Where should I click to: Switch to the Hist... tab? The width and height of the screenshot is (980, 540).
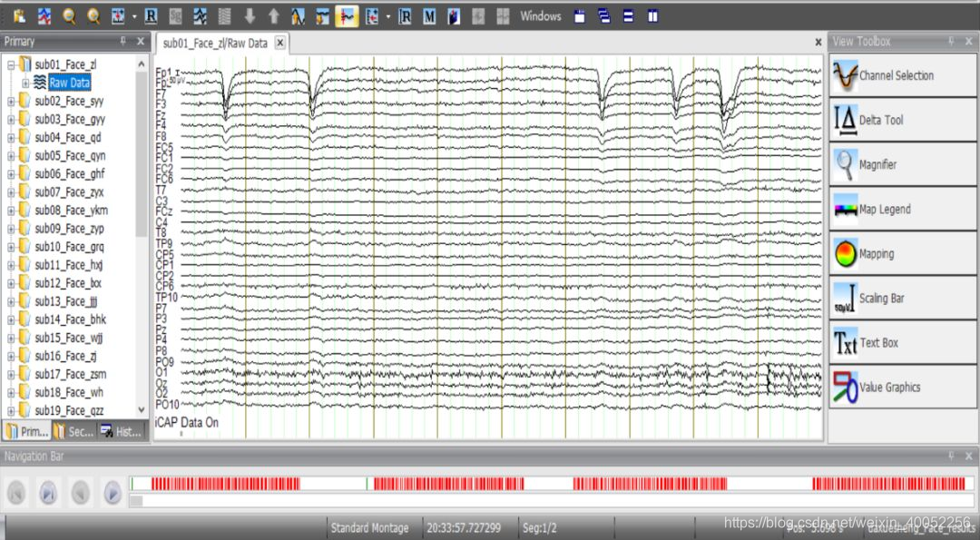click(x=122, y=431)
